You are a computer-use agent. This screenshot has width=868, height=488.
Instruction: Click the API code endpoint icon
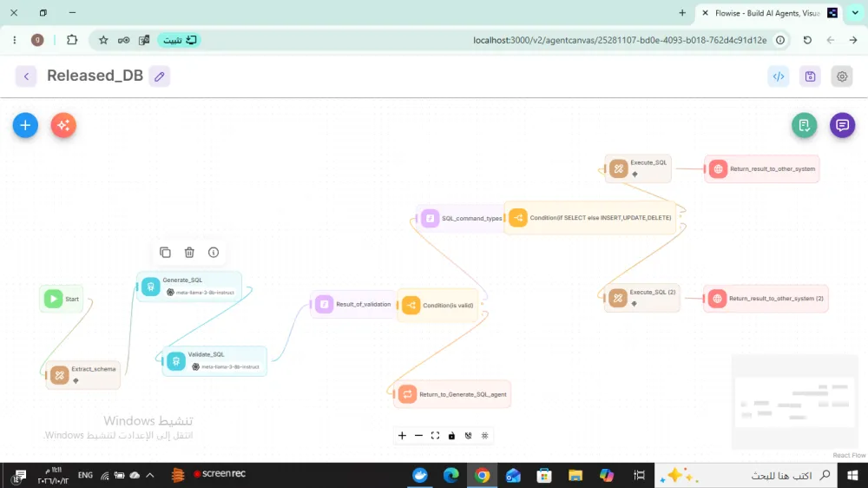779,76
